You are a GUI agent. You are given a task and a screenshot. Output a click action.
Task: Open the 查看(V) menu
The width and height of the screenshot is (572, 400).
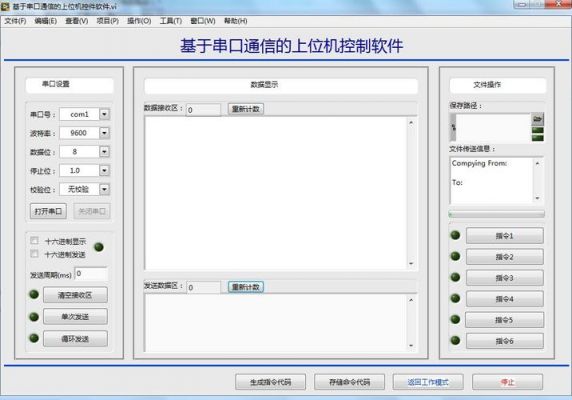point(77,21)
